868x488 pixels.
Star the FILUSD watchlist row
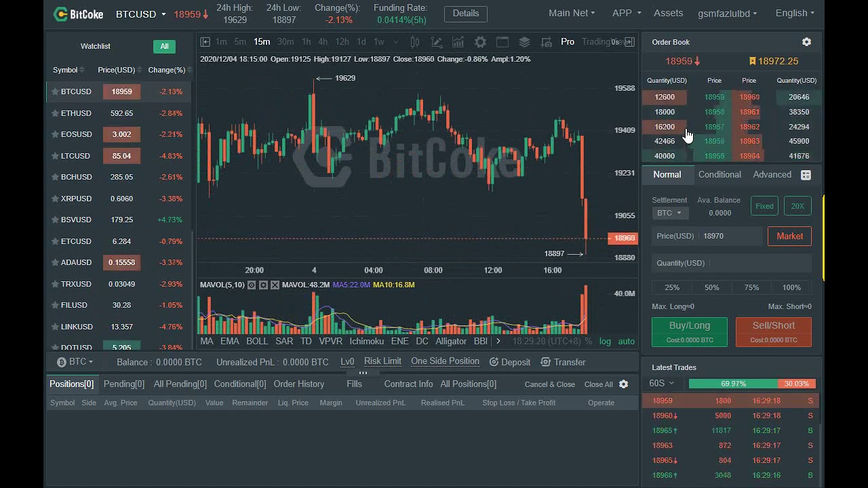coord(55,305)
